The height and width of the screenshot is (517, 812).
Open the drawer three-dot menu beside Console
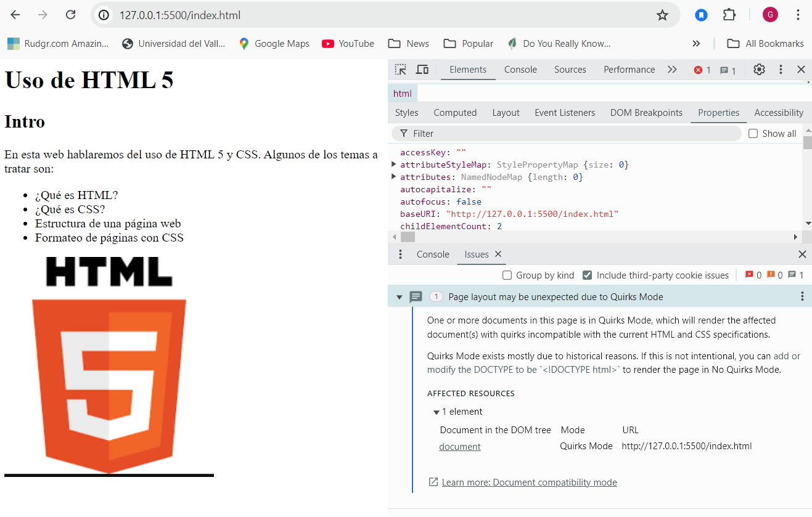pos(400,254)
